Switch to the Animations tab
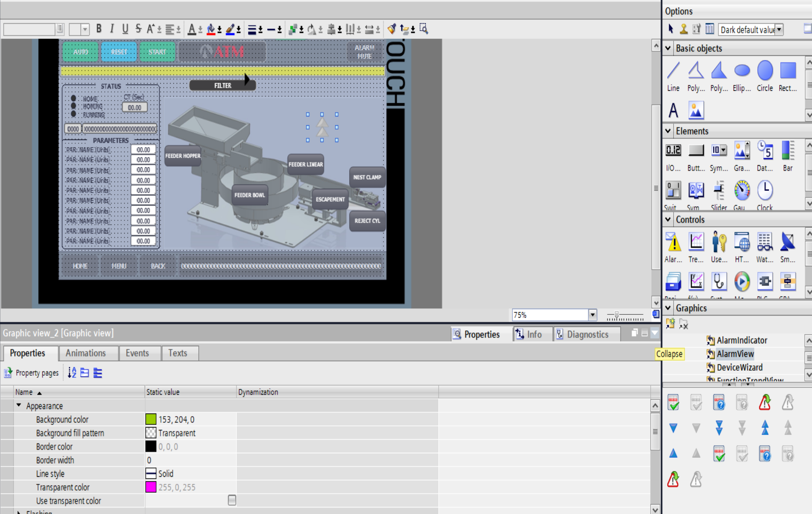This screenshot has width=812, height=514. click(86, 353)
